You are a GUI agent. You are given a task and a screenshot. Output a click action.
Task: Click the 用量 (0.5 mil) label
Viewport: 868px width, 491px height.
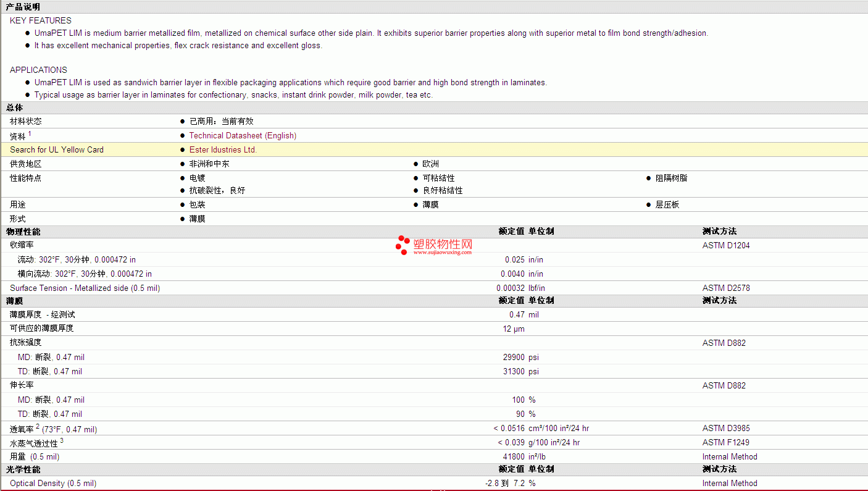(35, 457)
